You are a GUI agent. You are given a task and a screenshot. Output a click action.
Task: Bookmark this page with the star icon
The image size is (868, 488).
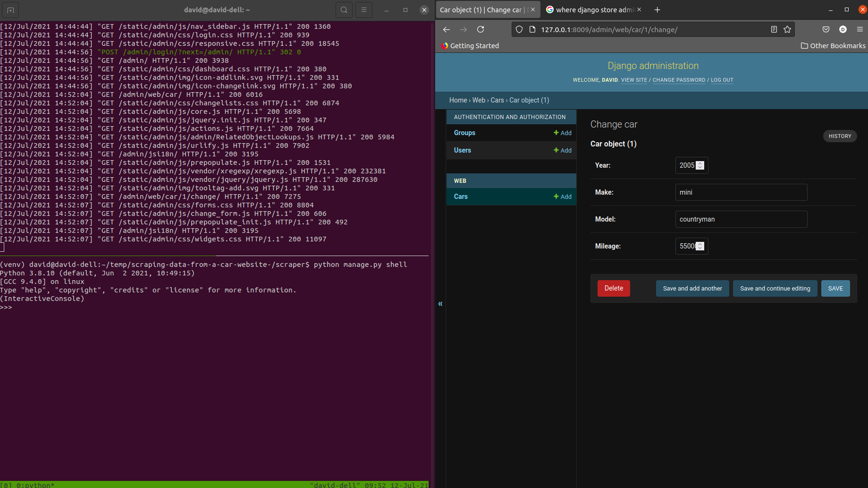787,29
